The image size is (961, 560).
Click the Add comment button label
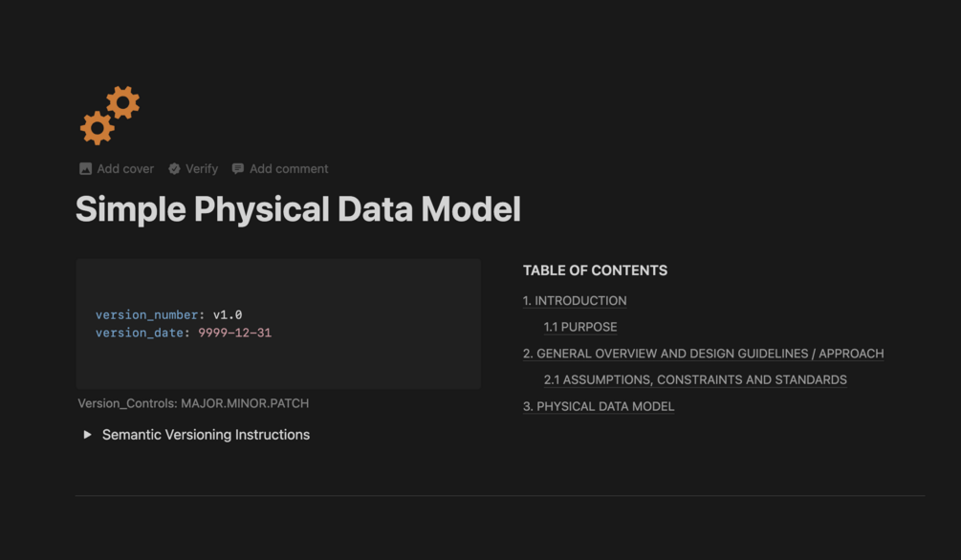289,169
